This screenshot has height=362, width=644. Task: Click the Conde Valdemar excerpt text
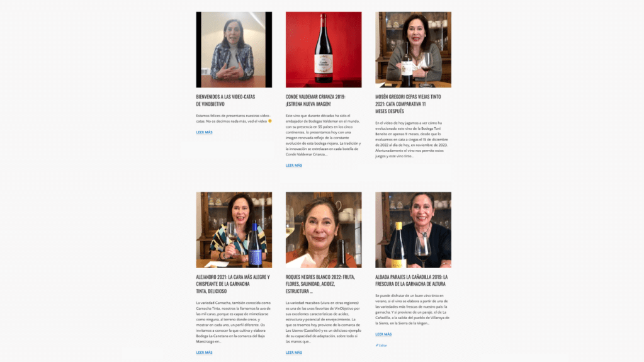tap(323, 135)
